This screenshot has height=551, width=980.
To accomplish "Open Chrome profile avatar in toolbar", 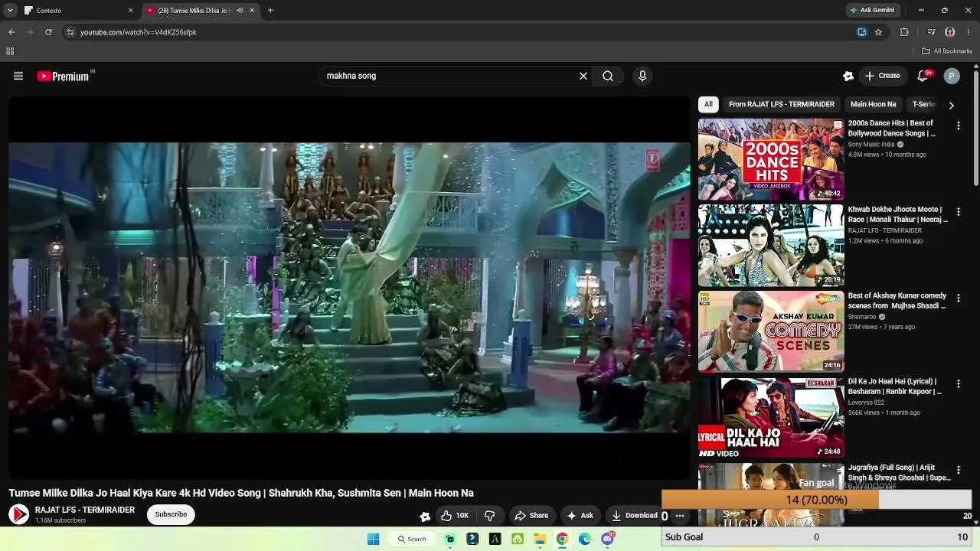I will (x=950, y=32).
